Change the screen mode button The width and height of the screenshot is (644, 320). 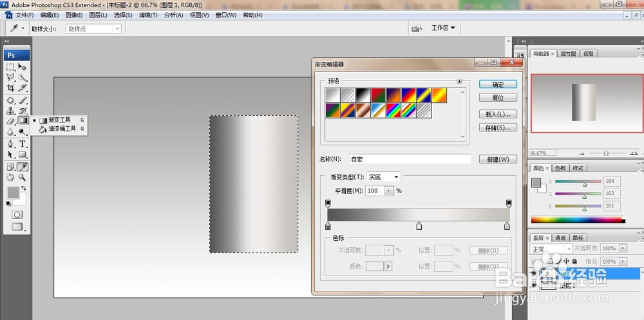click(17, 227)
